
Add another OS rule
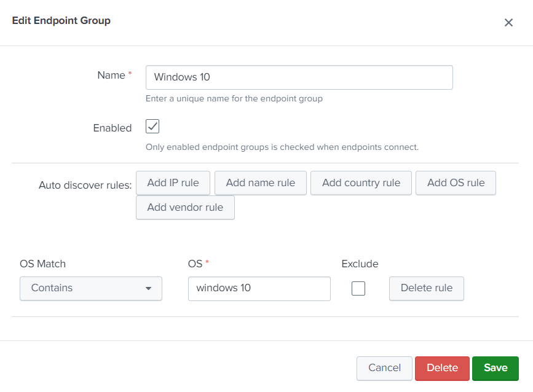(456, 183)
